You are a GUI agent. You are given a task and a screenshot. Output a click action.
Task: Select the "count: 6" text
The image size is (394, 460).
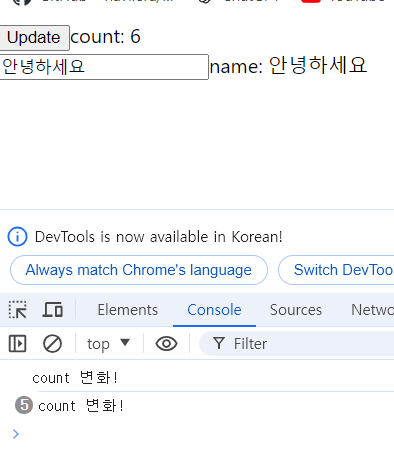pyautogui.click(x=105, y=37)
